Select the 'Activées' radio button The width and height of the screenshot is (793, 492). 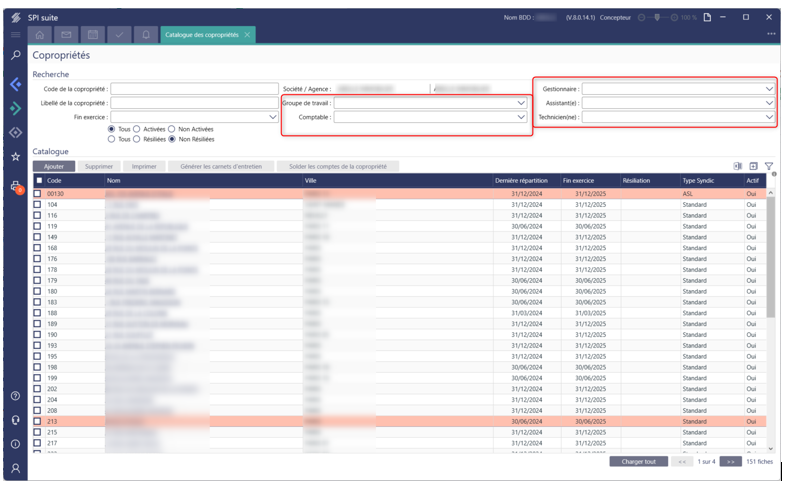(137, 129)
